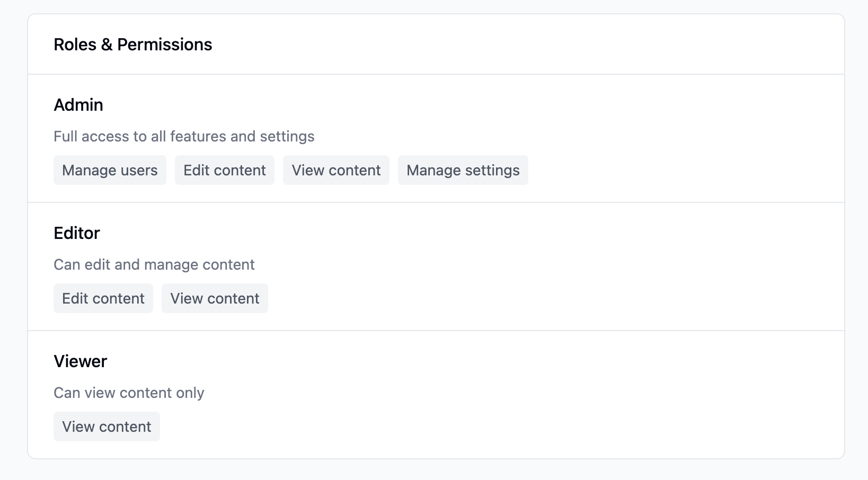Click Editor's Edit content permission tag
Viewport: 868px width, 480px height.
(103, 298)
